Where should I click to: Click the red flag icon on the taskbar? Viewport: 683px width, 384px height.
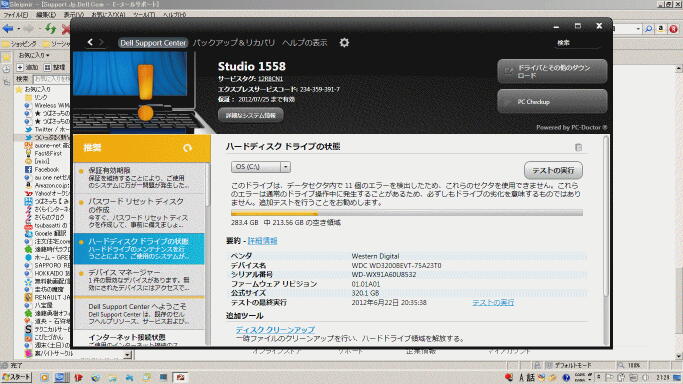pyautogui.click(x=78, y=377)
